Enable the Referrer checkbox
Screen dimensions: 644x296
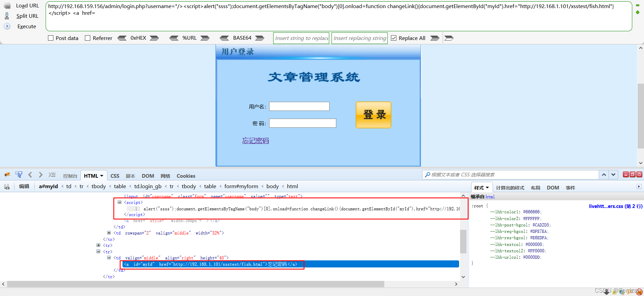tap(88, 38)
